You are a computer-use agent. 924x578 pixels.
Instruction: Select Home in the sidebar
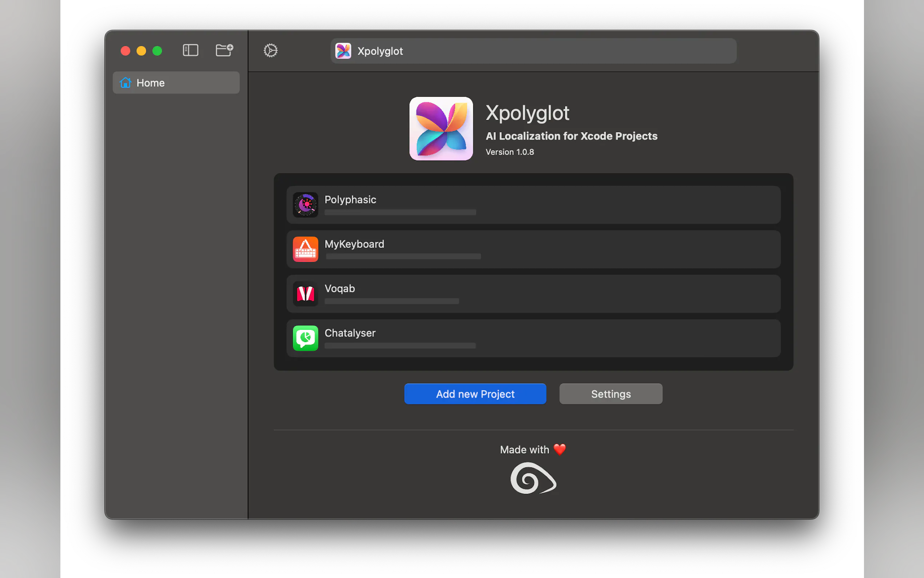coord(176,83)
